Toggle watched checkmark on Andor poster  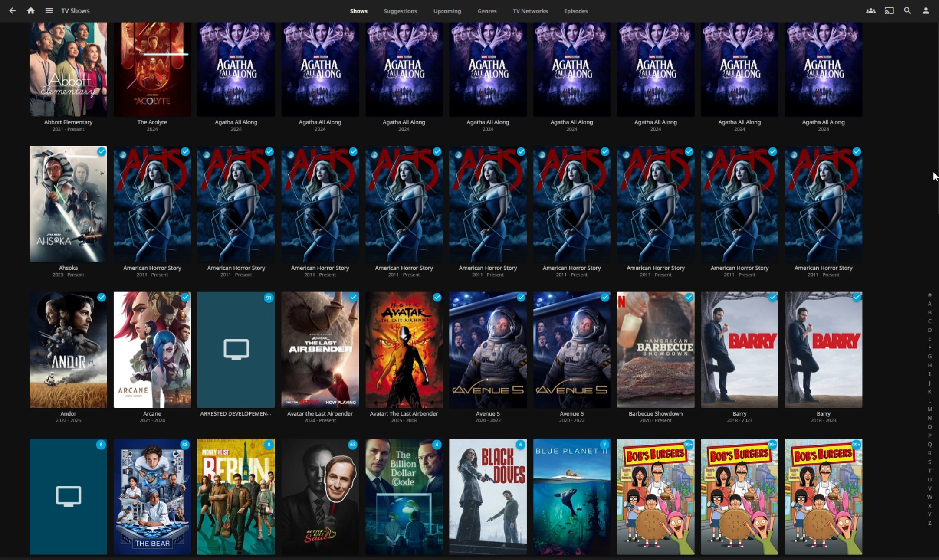[102, 297]
